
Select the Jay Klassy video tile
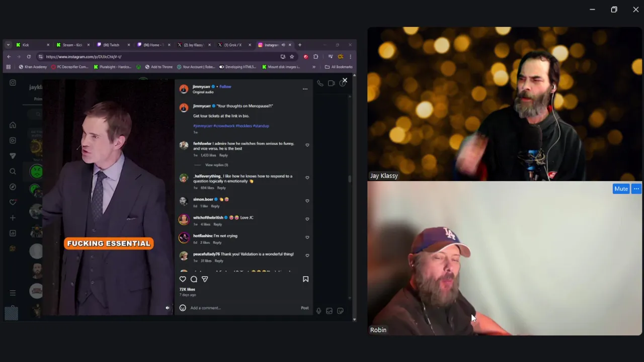[x=505, y=104]
